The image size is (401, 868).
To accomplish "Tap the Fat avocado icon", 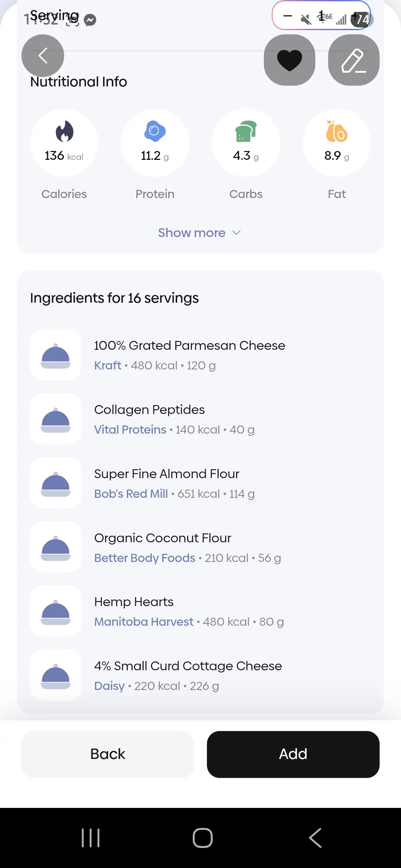I will click(x=336, y=131).
